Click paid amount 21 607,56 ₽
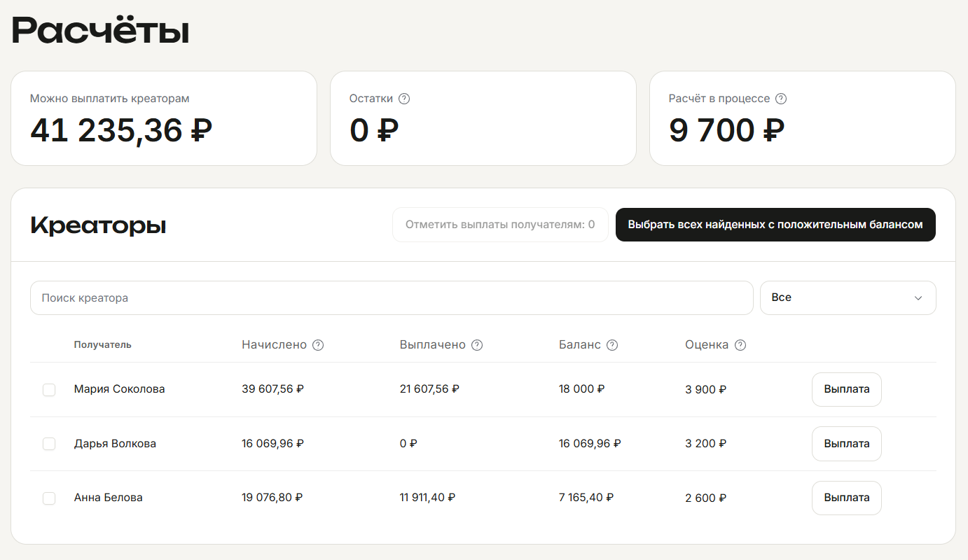This screenshot has height=560, width=968. coord(429,389)
